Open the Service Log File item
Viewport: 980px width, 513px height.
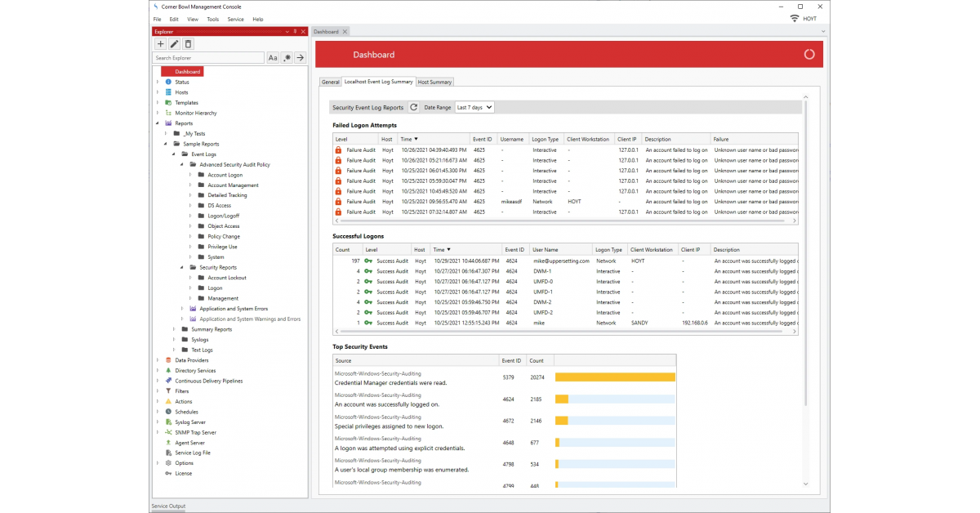pos(192,453)
